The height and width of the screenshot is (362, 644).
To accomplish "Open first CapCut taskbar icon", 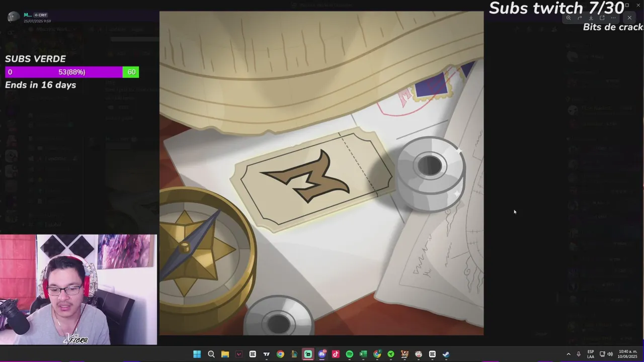I will pyautogui.click(x=253, y=354).
